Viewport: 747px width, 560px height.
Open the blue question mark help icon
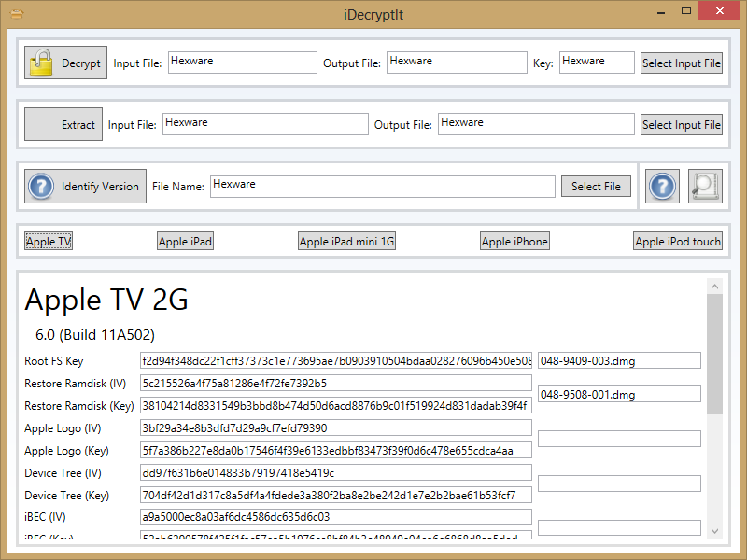point(662,186)
